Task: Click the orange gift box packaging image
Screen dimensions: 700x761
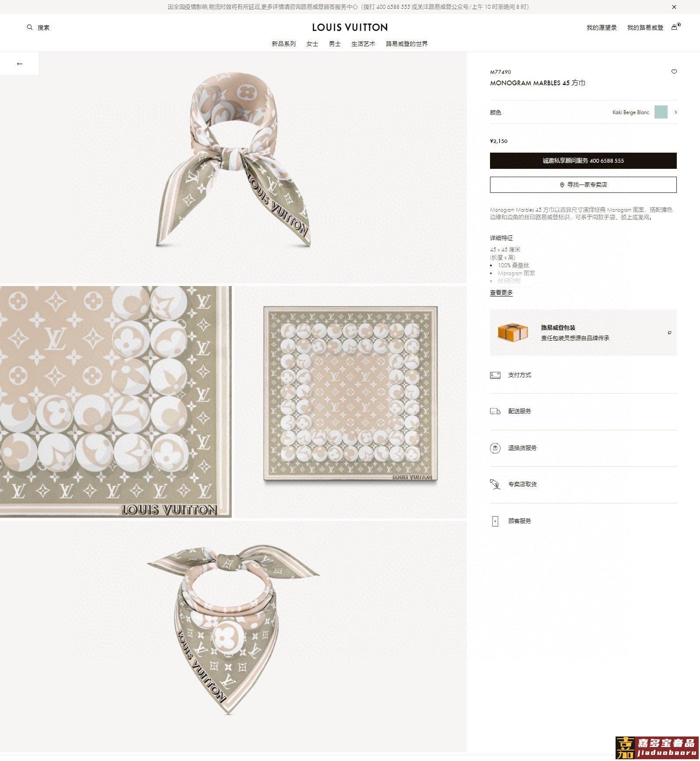Action: click(512, 332)
